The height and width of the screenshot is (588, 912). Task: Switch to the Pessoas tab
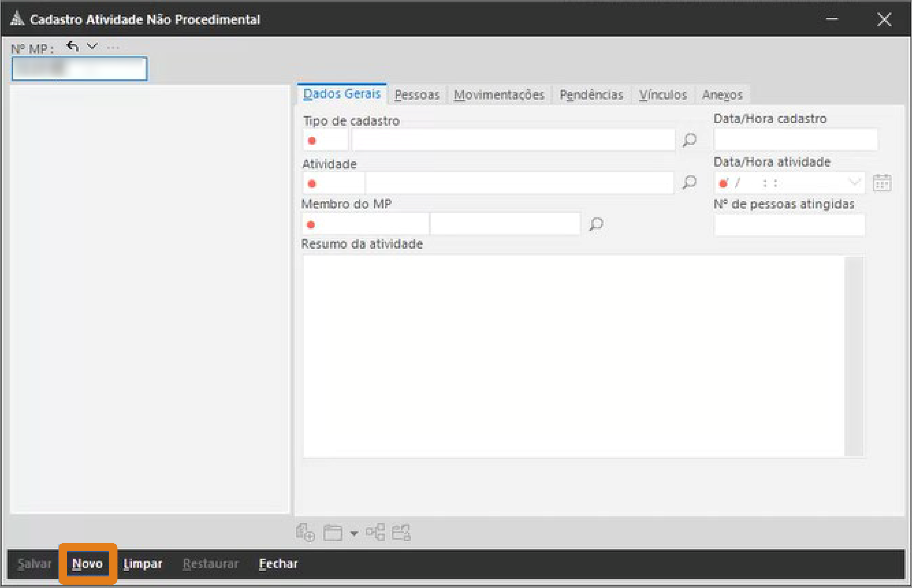(x=417, y=94)
